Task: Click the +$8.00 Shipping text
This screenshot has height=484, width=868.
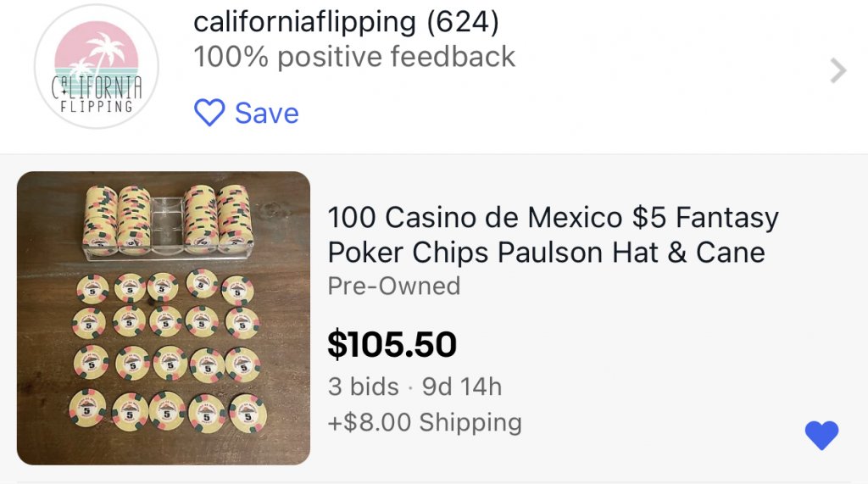Action: 425,422
